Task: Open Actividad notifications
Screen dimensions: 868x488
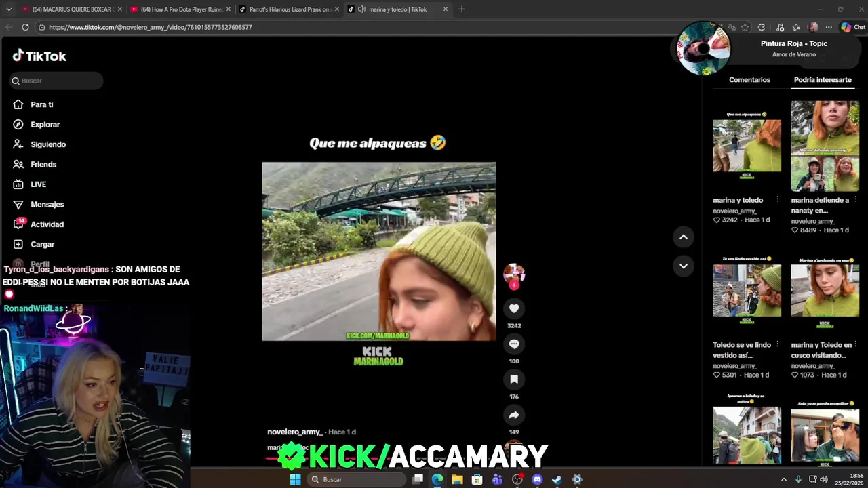Action: [x=38, y=224]
